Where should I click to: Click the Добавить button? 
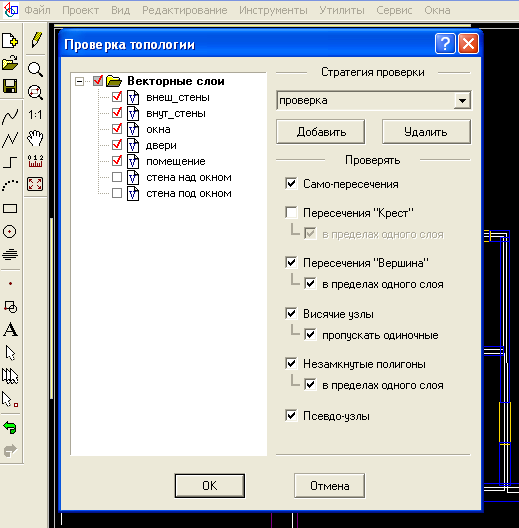321,132
